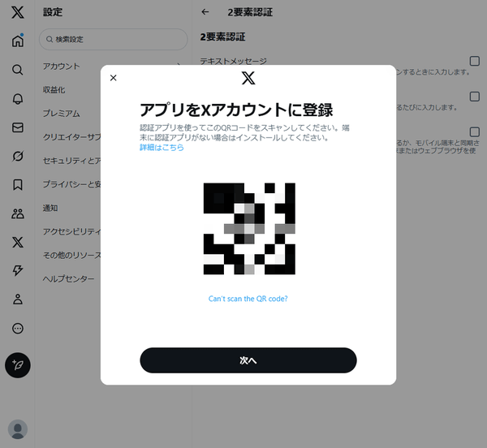The width and height of the screenshot is (487, 448).
Task: Open Bookmarks icon in sidebar
Action: [18, 185]
